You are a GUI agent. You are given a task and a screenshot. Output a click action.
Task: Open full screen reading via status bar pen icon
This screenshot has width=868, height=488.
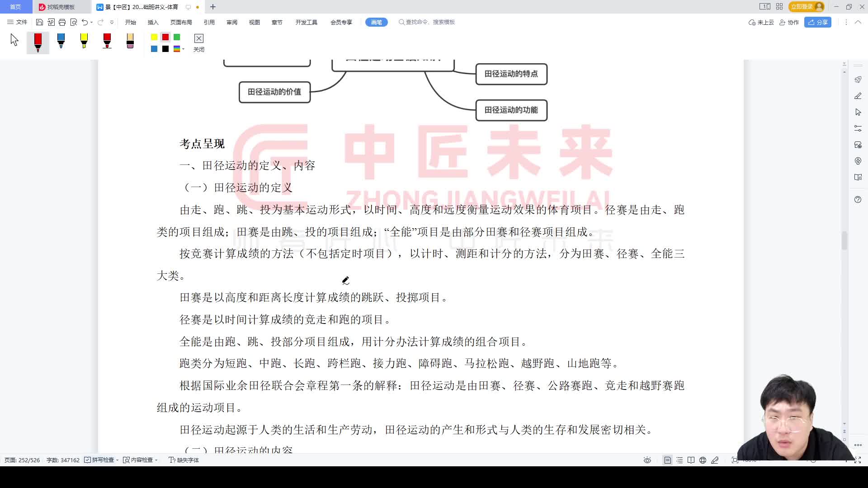(x=715, y=460)
